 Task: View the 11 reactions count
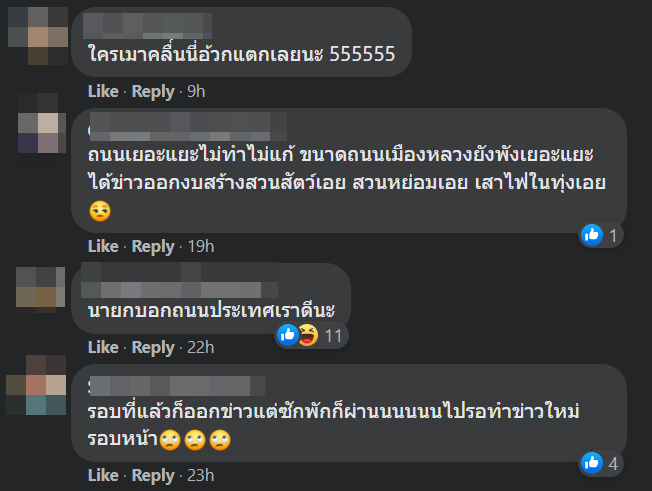(333, 336)
